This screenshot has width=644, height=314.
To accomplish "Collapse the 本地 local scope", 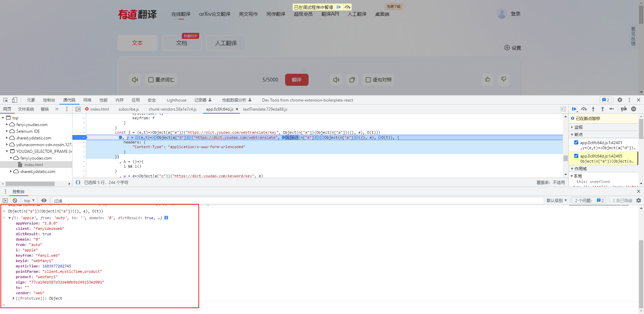I will (572, 176).
